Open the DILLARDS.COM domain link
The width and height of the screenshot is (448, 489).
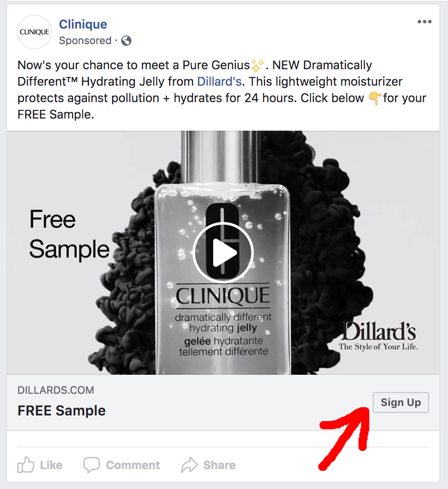click(x=56, y=390)
